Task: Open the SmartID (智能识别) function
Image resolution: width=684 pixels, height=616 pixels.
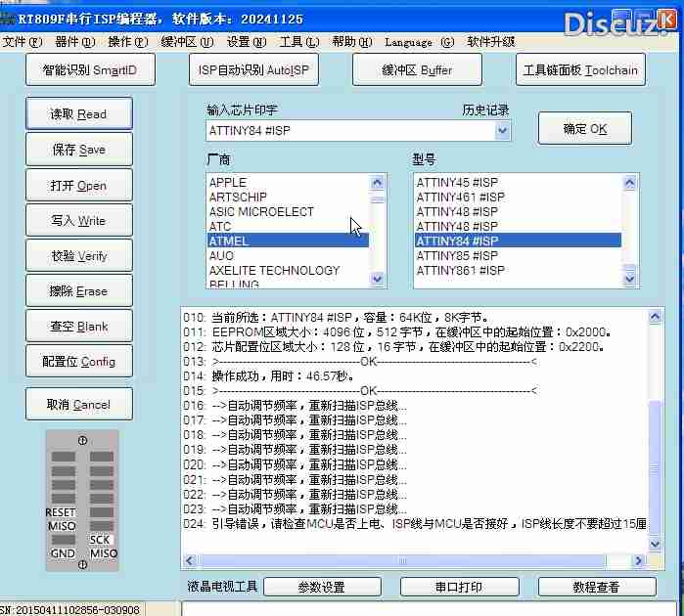Action: point(89,70)
